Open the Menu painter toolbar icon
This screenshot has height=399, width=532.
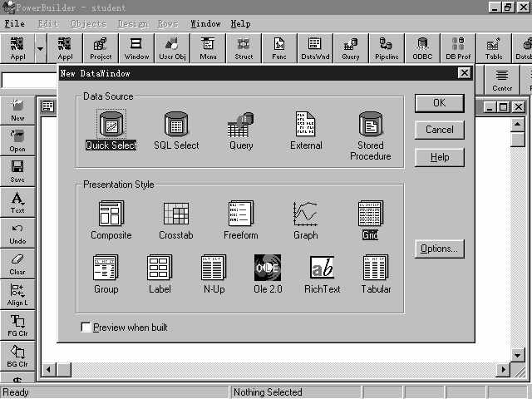coord(208,48)
